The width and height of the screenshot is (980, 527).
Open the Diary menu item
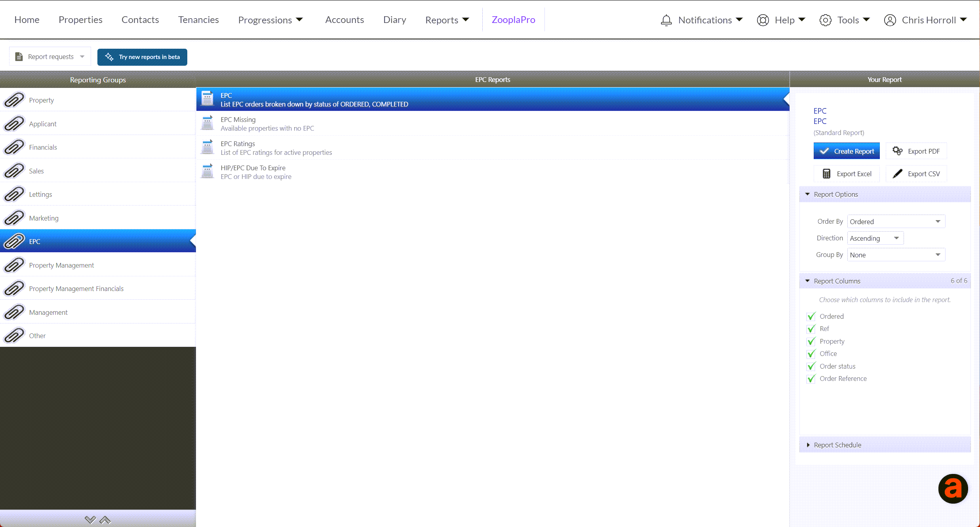click(394, 19)
